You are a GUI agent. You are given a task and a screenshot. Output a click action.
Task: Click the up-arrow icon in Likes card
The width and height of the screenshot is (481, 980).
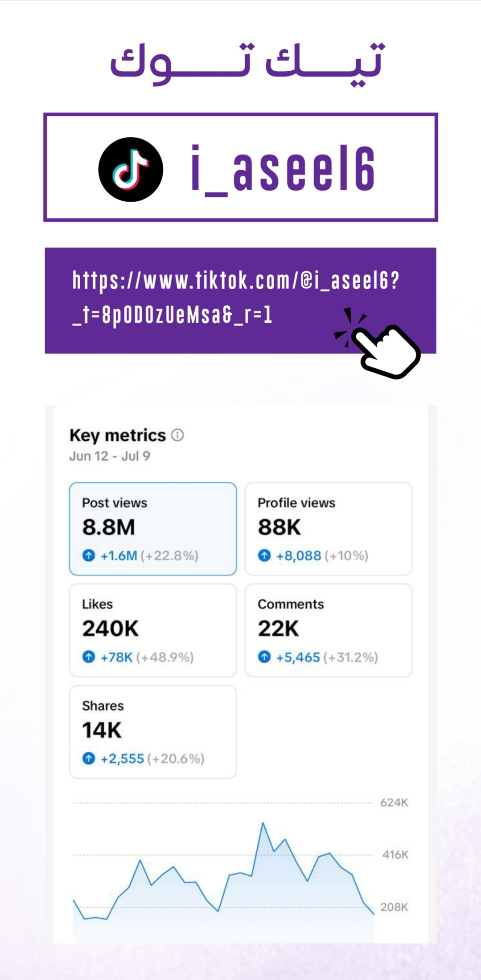click(x=89, y=657)
